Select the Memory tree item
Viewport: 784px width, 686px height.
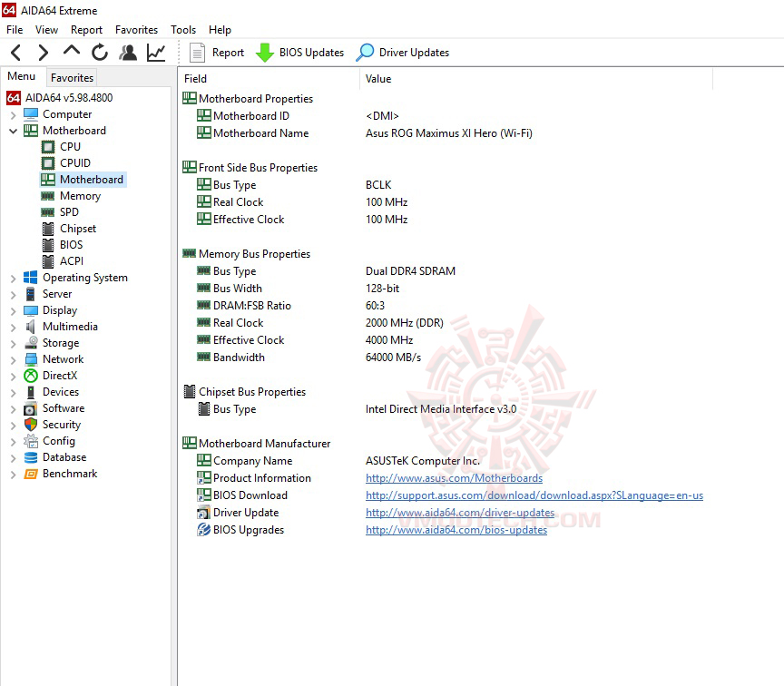[71, 196]
